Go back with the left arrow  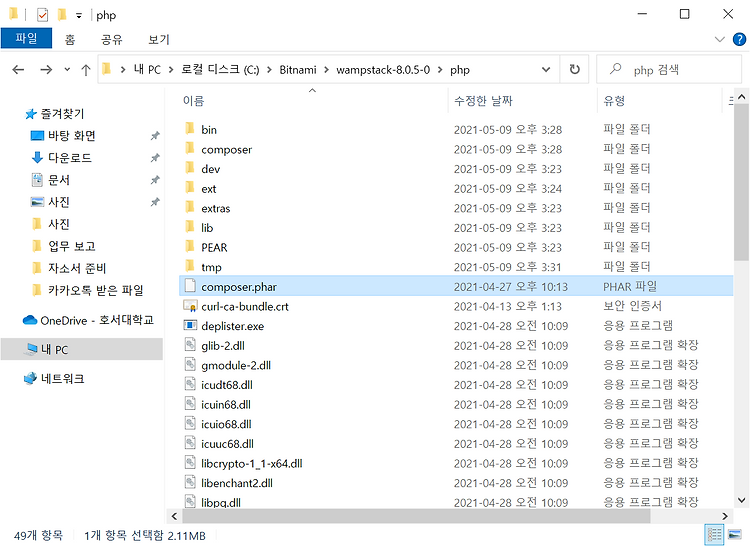click(18, 70)
